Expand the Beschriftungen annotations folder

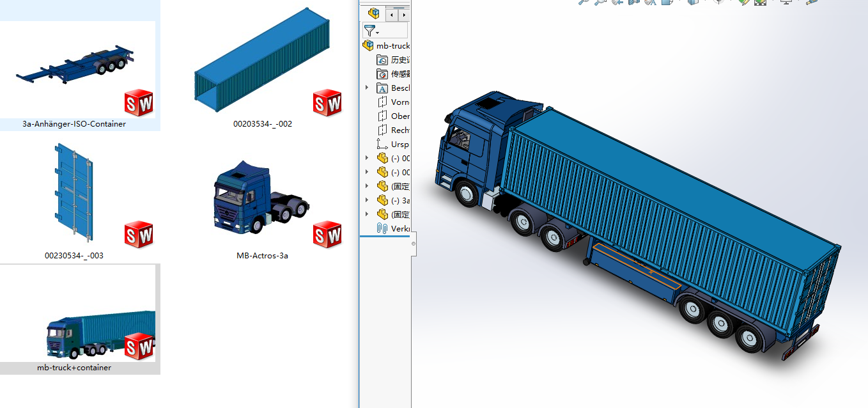point(367,88)
